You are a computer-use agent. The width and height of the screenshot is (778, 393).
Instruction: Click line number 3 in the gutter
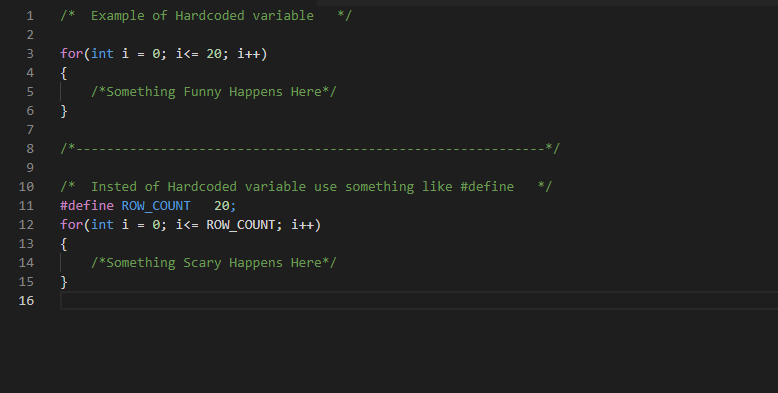point(30,54)
